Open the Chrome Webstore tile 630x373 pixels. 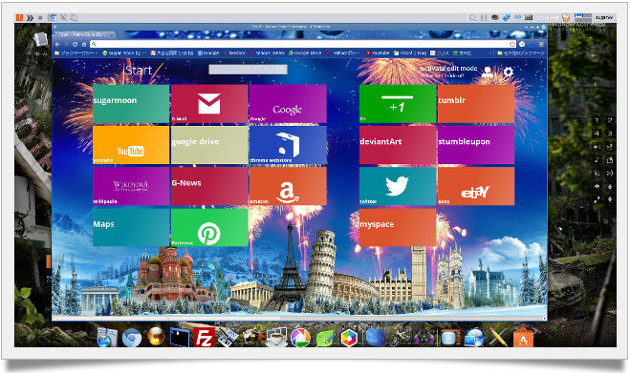(x=288, y=145)
